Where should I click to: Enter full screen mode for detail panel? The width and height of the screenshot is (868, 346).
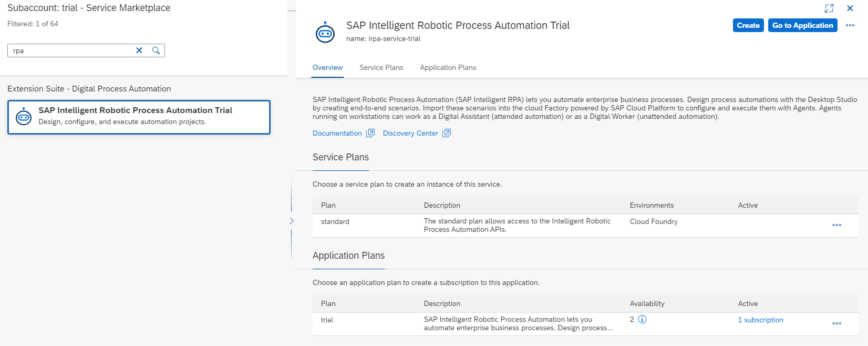(829, 8)
